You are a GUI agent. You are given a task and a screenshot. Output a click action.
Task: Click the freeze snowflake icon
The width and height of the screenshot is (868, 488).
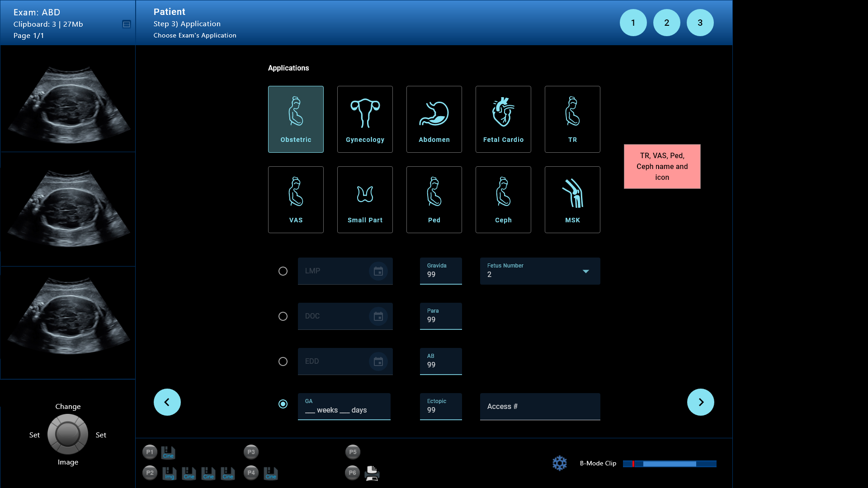560,463
